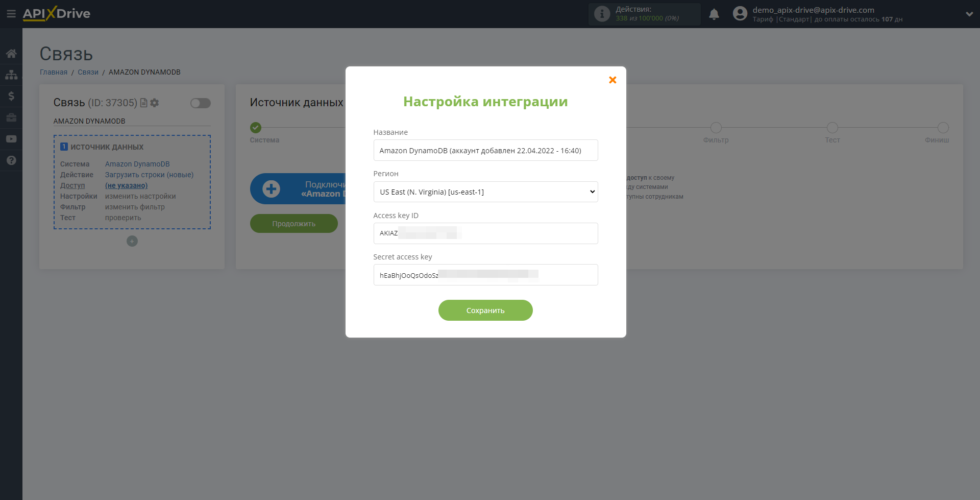This screenshot has width=980, height=500.
Task: Click изменить настройки link
Action: 140,196
